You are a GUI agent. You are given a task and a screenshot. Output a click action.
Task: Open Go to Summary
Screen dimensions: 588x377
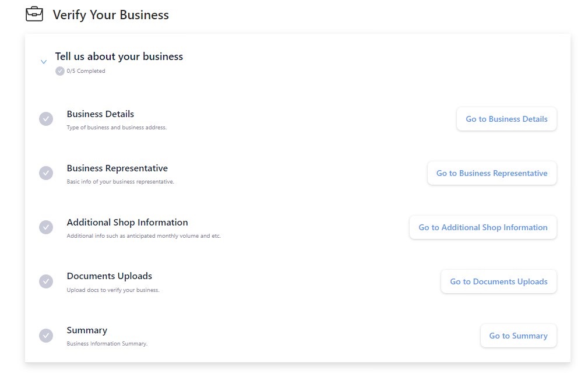pyautogui.click(x=518, y=336)
